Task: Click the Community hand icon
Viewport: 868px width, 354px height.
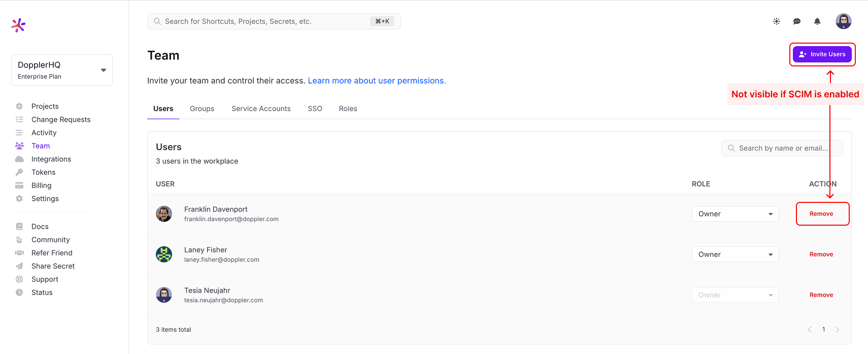Action: tap(19, 239)
